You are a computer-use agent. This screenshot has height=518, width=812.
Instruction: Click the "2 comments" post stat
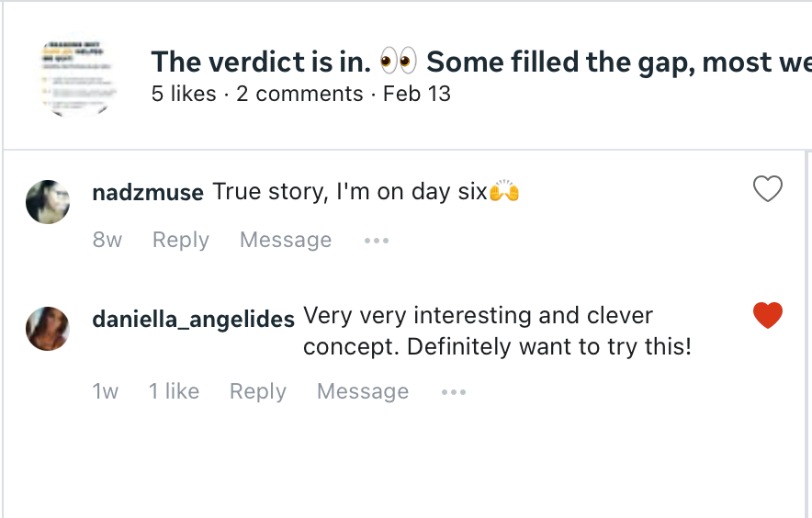tap(299, 94)
